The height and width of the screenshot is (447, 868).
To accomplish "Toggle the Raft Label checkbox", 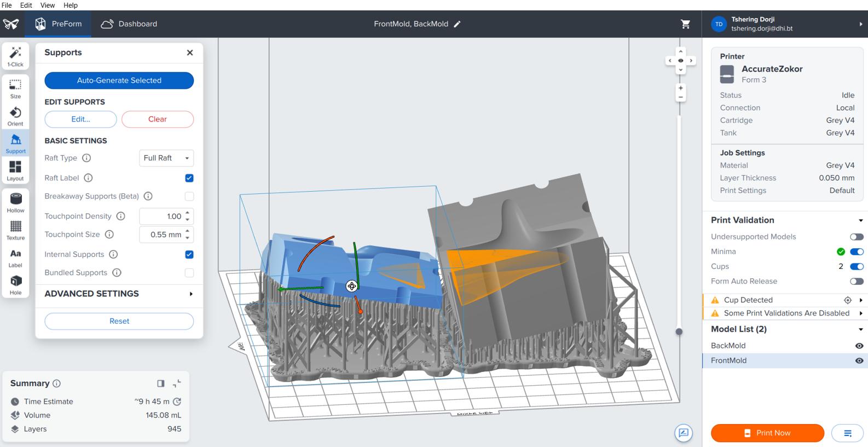I will [x=189, y=178].
